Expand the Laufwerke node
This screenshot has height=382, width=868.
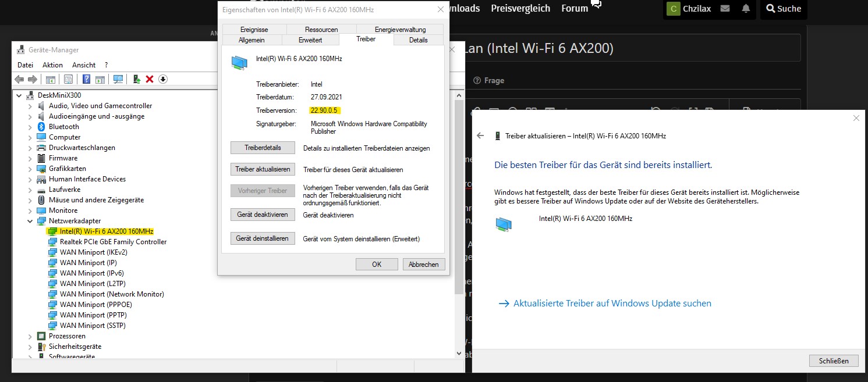coord(30,190)
